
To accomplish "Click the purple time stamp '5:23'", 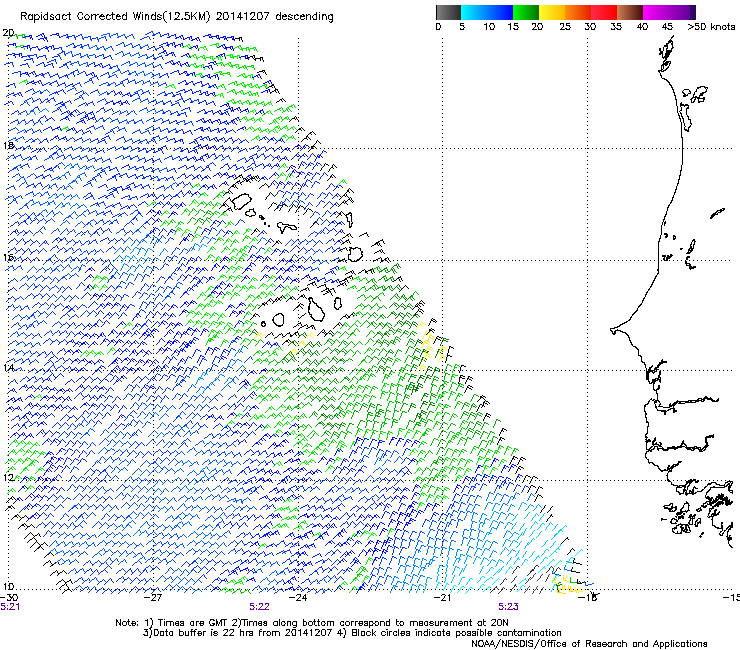I will (x=508, y=607).
